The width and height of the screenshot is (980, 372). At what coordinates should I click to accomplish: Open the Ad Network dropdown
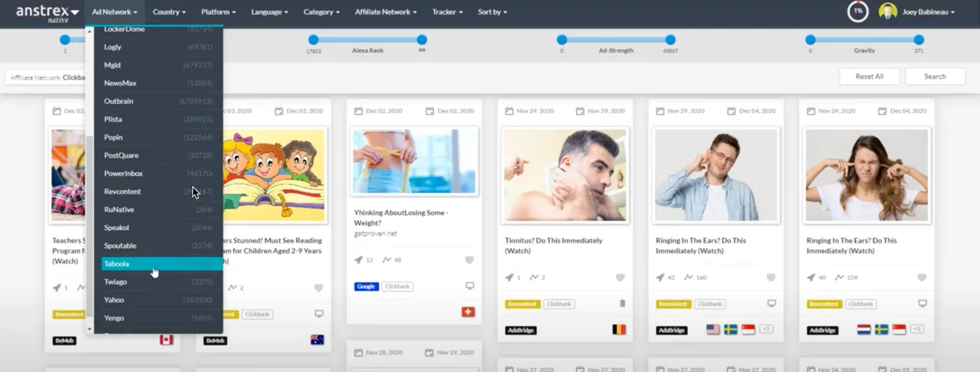pos(115,12)
